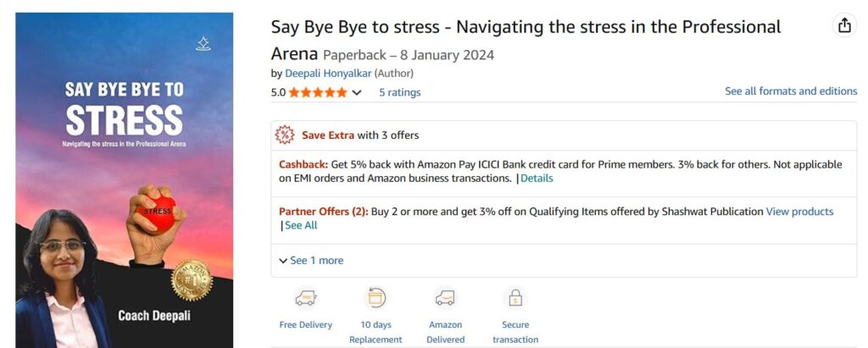Open the book cover image
This screenshot has height=348, width=868.
click(124, 180)
